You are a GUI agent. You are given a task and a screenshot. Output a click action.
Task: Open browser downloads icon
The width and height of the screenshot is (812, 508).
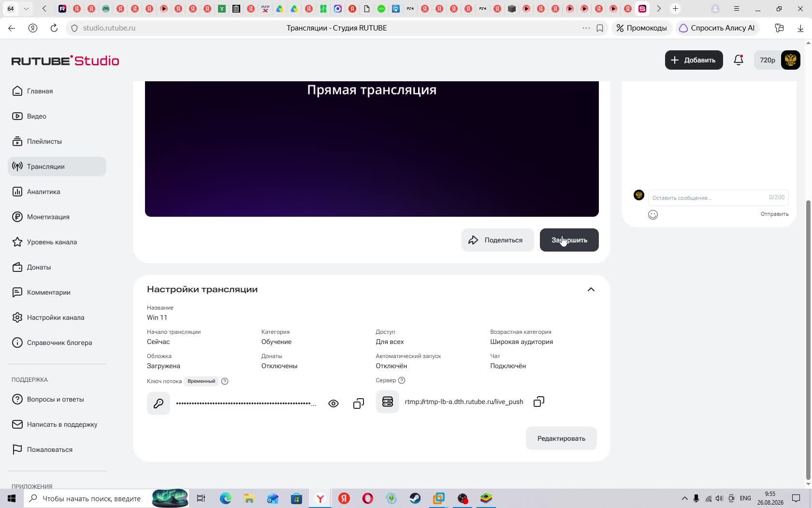click(x=800, y=28)
